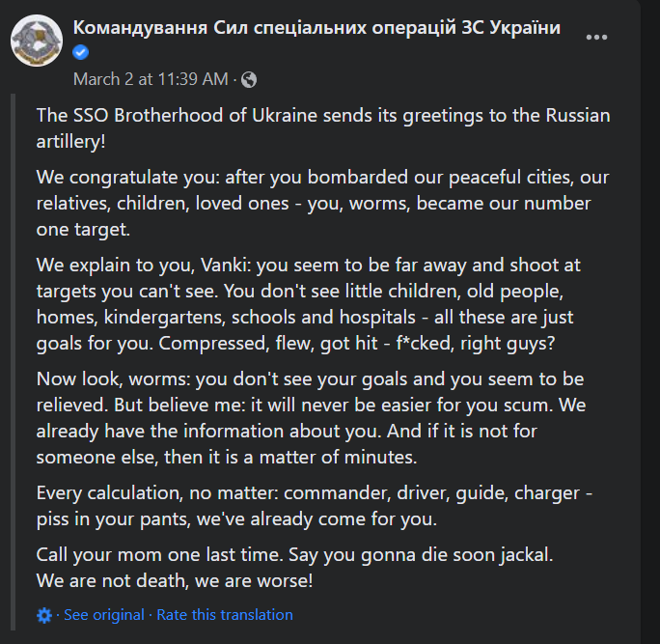The width and height of the screenshot is (660, 644).
Task: Open translation settings gear icon
Action: click(43, 615)
